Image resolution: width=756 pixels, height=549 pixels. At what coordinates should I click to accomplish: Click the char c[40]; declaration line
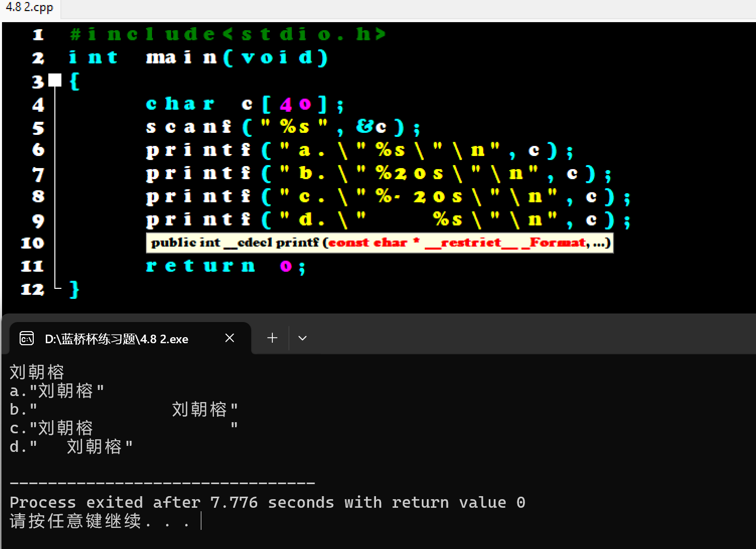[245, 104]
